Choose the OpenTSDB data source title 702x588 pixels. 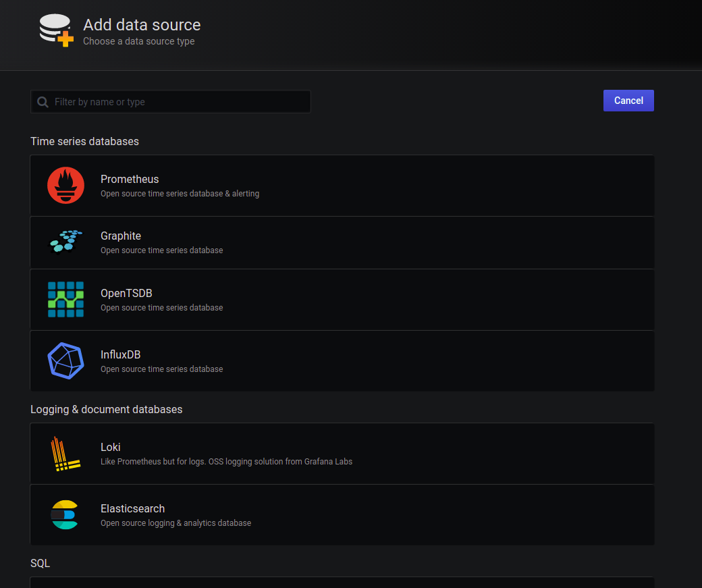click(x=126, y=294)
